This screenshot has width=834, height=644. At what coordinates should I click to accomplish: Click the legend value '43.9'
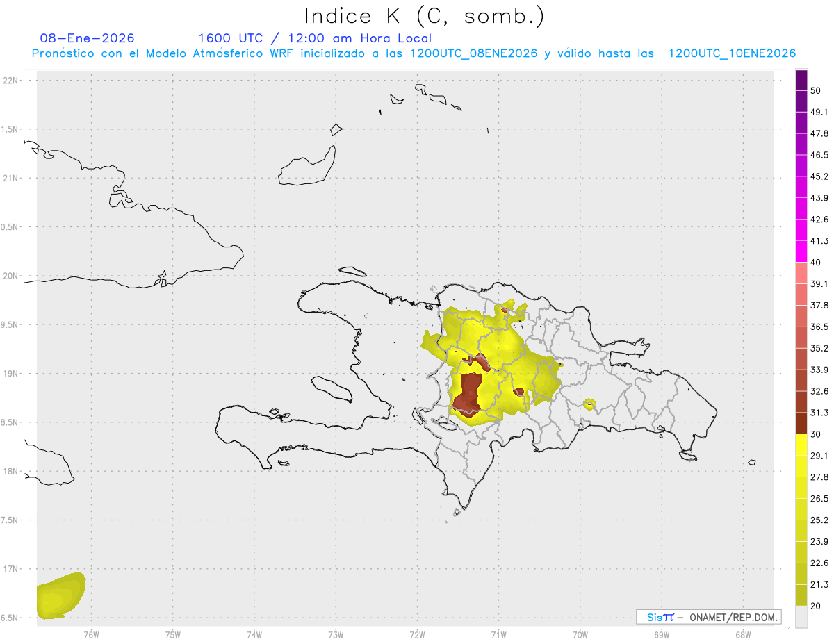point(819,198)
